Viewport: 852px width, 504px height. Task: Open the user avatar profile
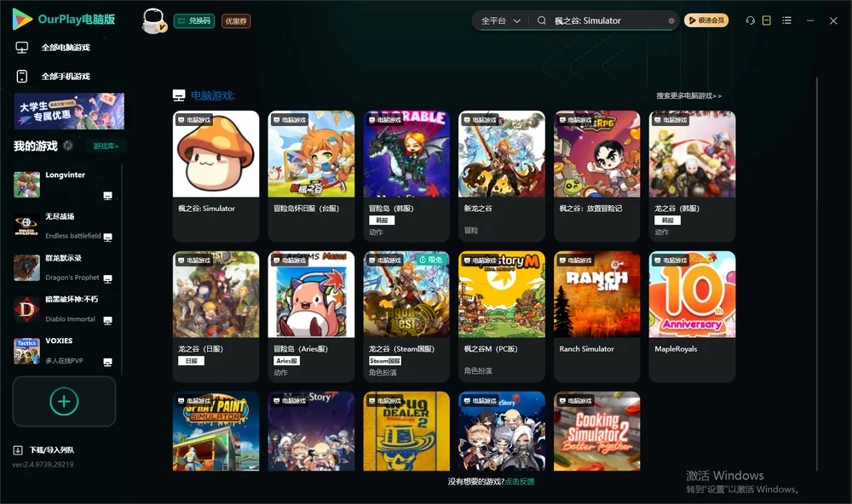point(153,21)
